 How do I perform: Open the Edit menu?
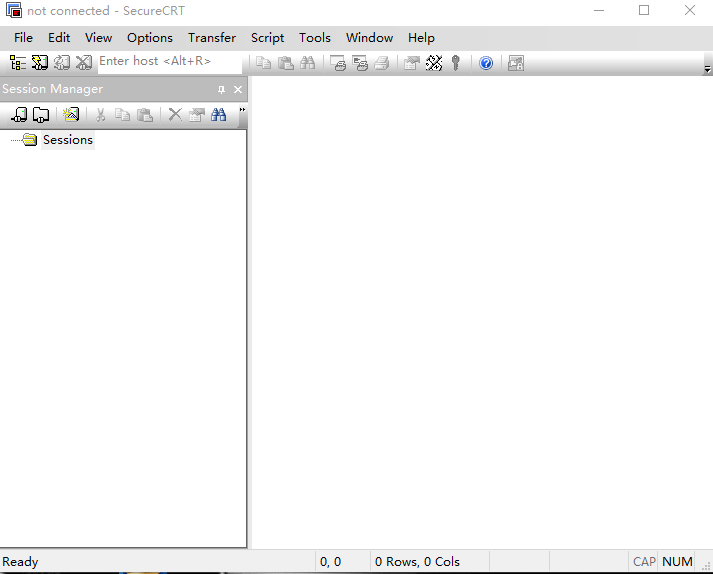(x=59, y=38)
